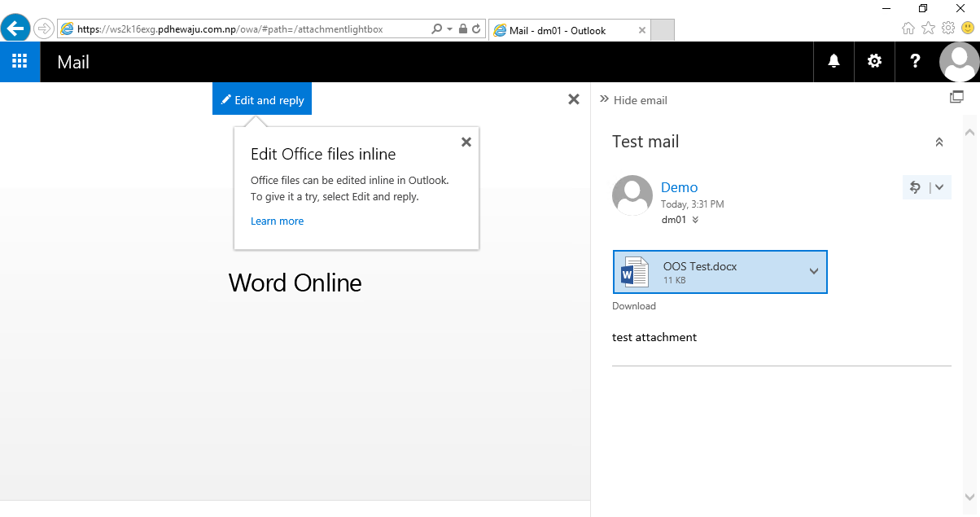Click the message pane scroll down arrow
980x517 pixels.
coord(969,496)
